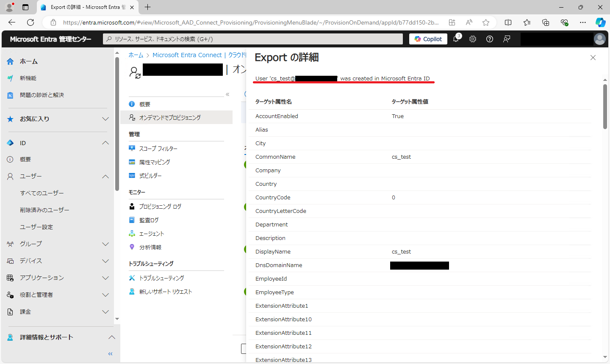Click the left sidebar scrollbar thumb

tap(117, 124)
